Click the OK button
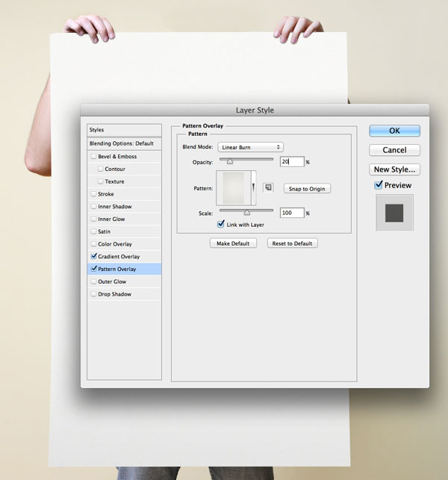 [x=394, y=131]
